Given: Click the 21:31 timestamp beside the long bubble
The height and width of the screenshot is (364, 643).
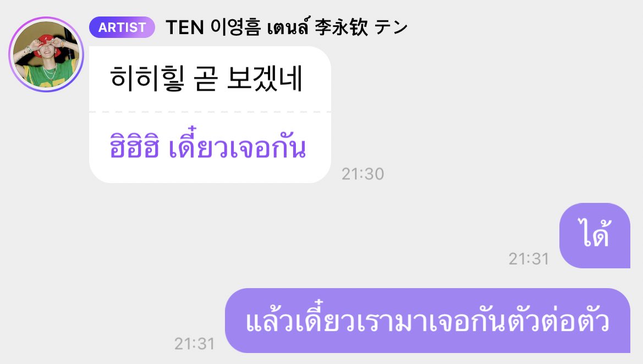Looking at the screenshot, I should pos(194,344).
